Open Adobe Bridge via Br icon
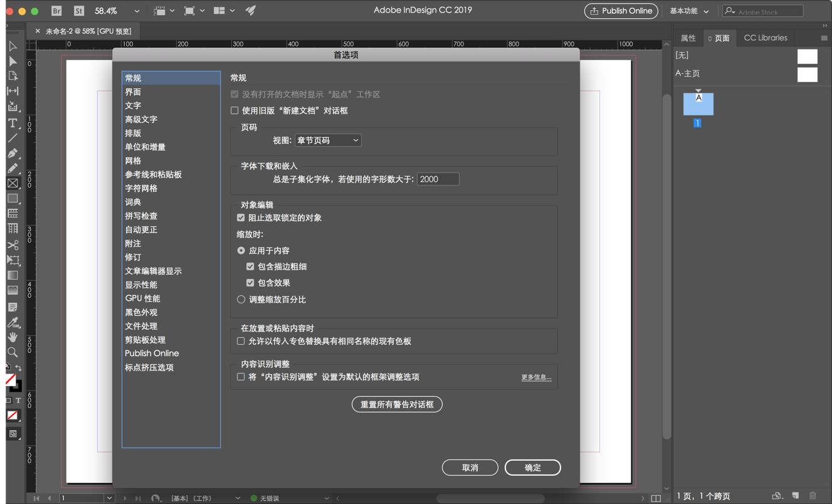 point(56,11)
